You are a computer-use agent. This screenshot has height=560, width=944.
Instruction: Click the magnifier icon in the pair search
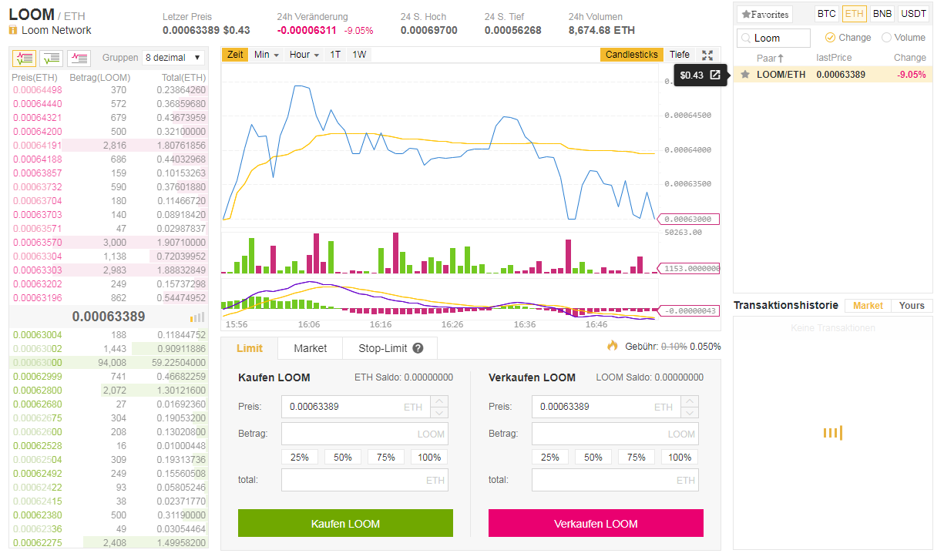pyautogui.click(x=746, y=38)
